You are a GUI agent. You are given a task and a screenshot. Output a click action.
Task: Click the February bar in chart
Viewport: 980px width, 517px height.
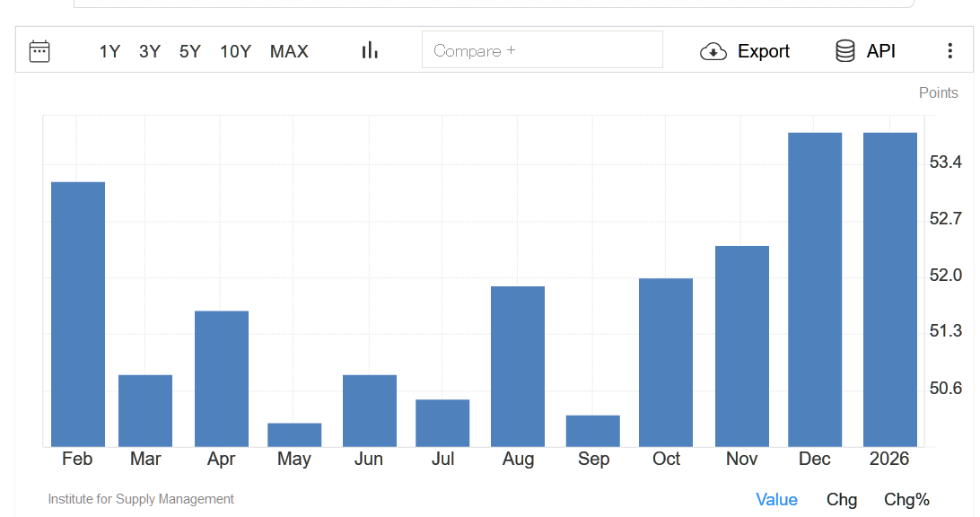pyautogui.click(x=78, y=314)
